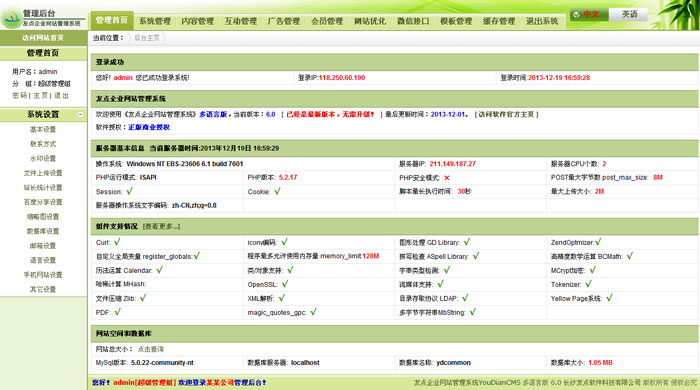Click the current version 6.0 link

point(271,114)
